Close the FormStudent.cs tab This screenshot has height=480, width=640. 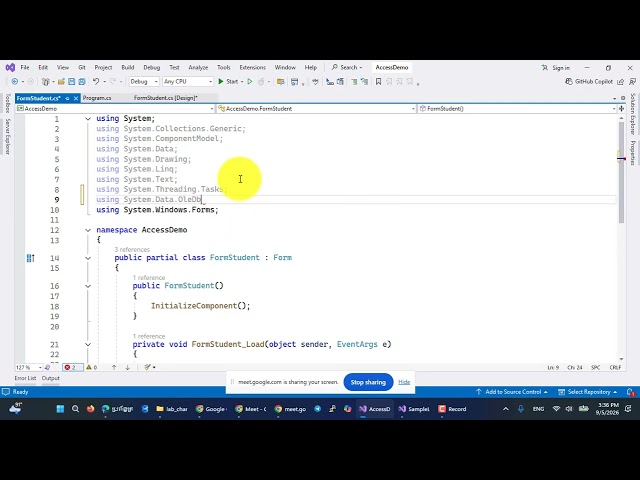pyautogui.click(x=76, y=98)
